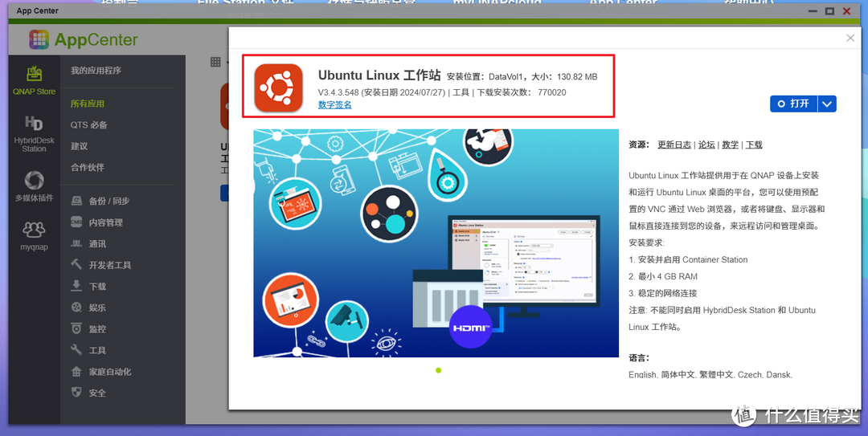The image size is (868, 436).
Task: Click the App Center window title
Action: (37, 10)
